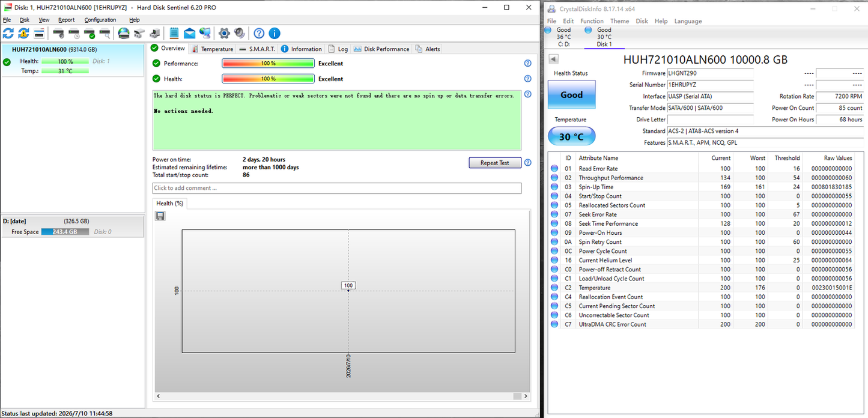The width and height of the screenshot is (868, 418).
Task: Click the speaker sound icon in the toolbar
Action: (x=240, y=34)
